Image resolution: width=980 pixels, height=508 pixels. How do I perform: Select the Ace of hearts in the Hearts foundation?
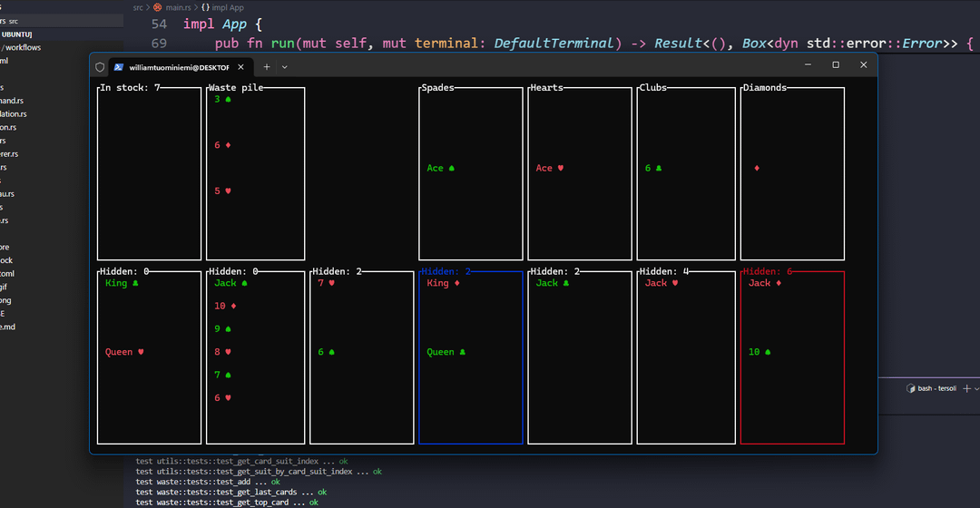(x=550, y=168)
